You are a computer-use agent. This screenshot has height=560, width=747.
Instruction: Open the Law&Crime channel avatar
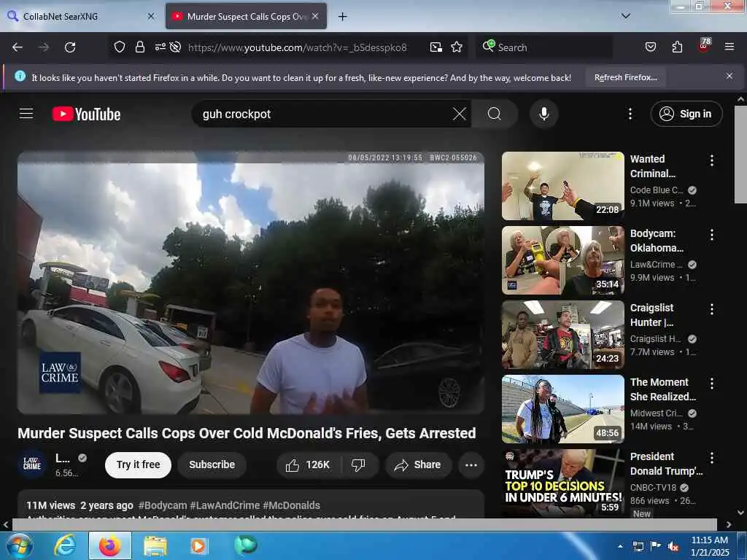[32, 464]
